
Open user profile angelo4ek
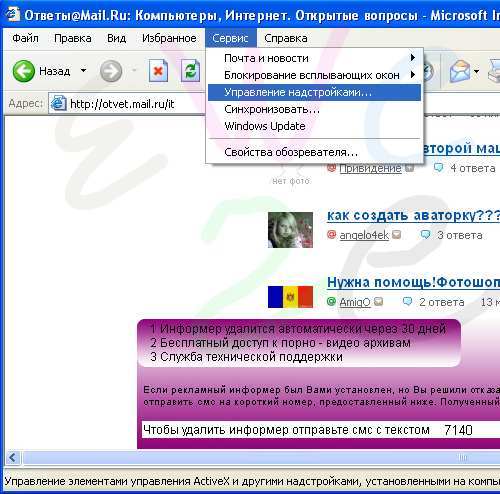[364, 235]
